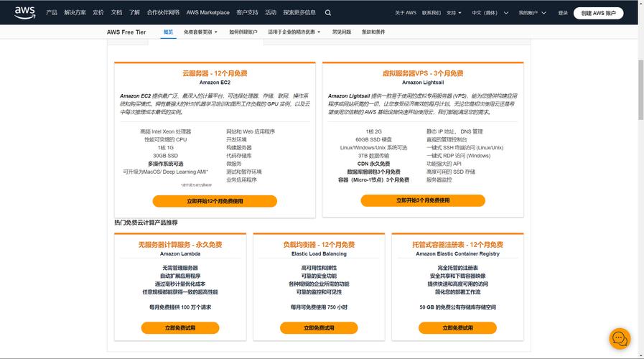Click the Amazon EC2 subtitle text

click(215, 83)
